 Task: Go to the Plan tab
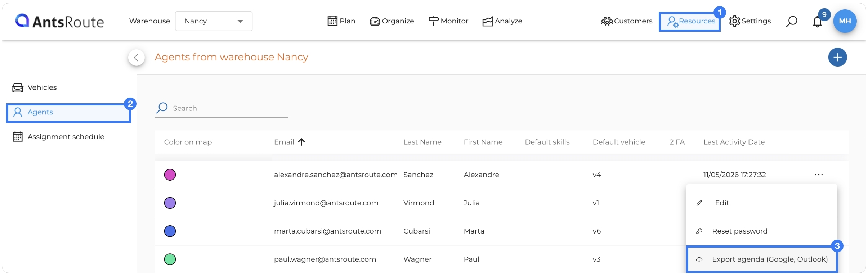tap(341, 21)
